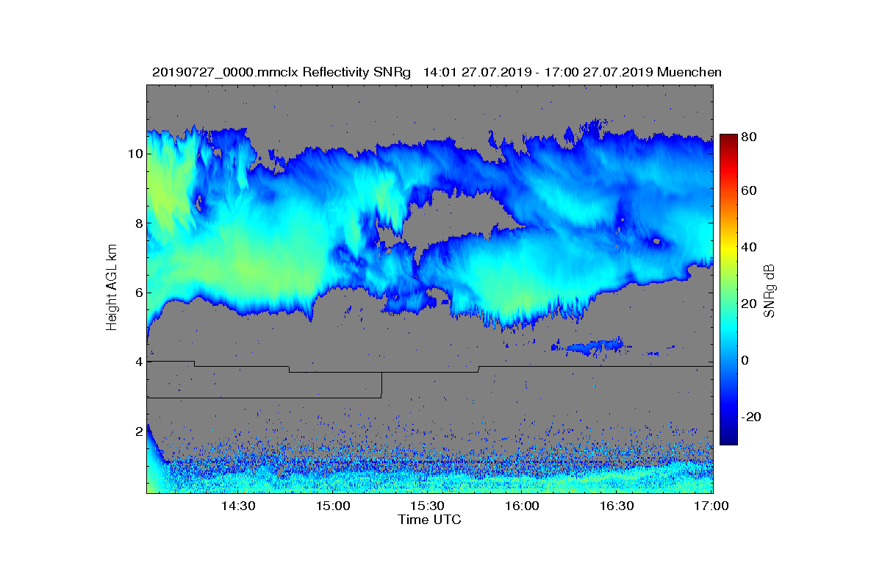Click the 'Time UTC' axis label

click(x=430, y=520)
